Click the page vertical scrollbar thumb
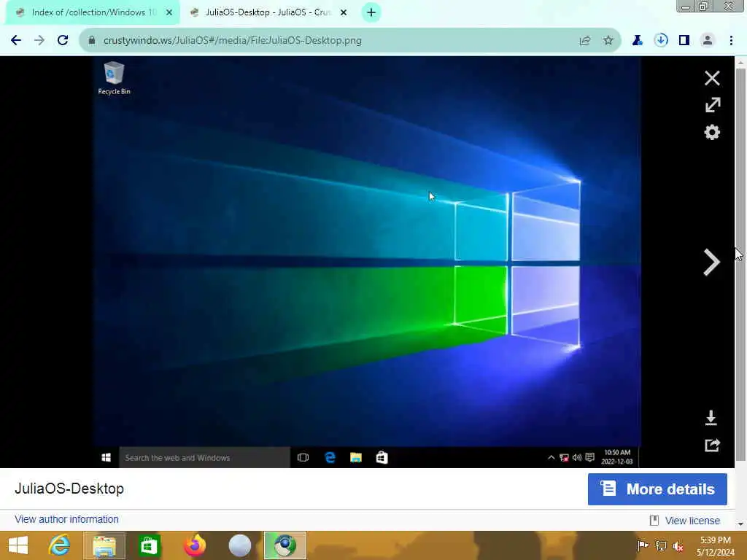The height and width of the screenshot is (560, 747). tap(740, 264)
